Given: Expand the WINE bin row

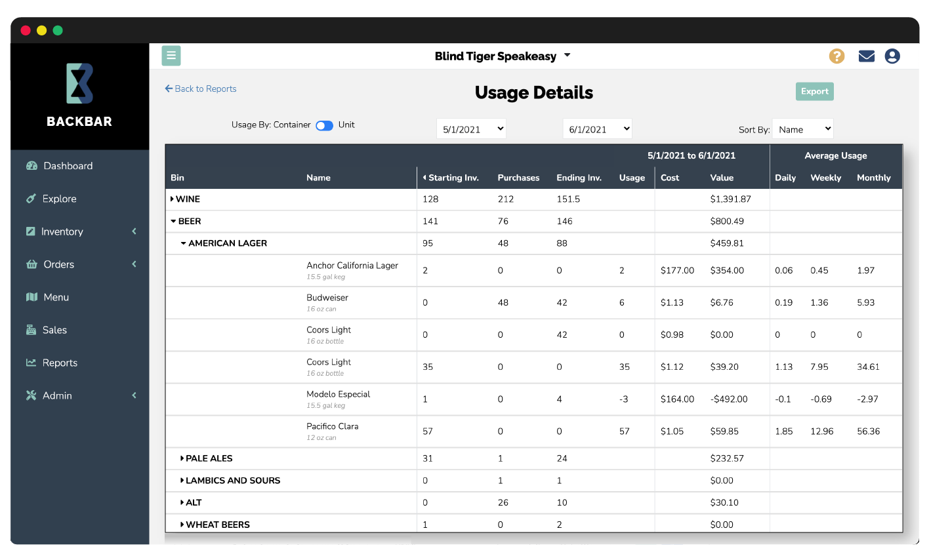Looking at the screenshot, I should 173,199.
